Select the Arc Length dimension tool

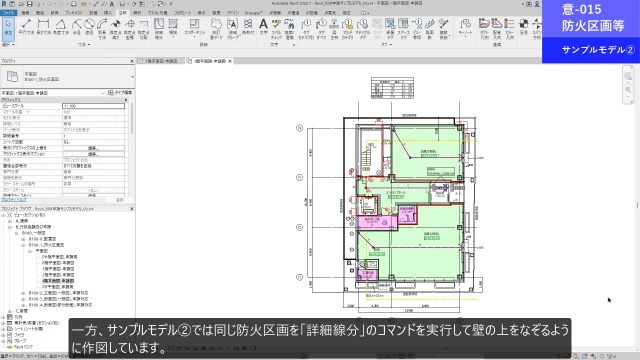[102, 29]
